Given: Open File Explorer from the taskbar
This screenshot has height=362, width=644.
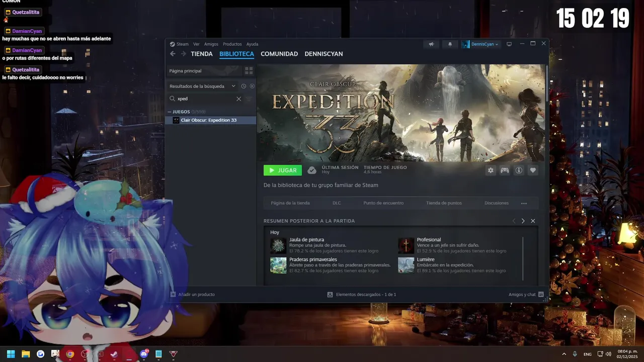Looking at the screenshot, I should click(25, 354).
